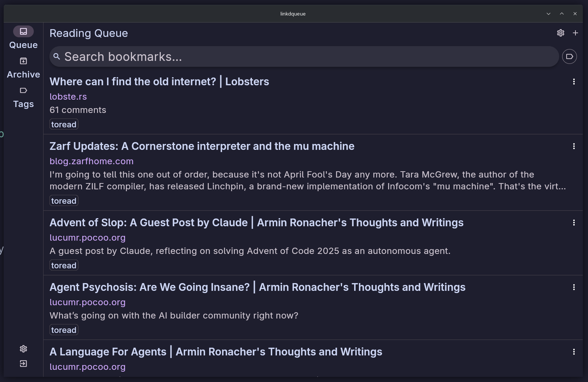This screenshot has width=588, height=382.
Task: Click the tag filter icon beside search
Action: tap(570, 56)
